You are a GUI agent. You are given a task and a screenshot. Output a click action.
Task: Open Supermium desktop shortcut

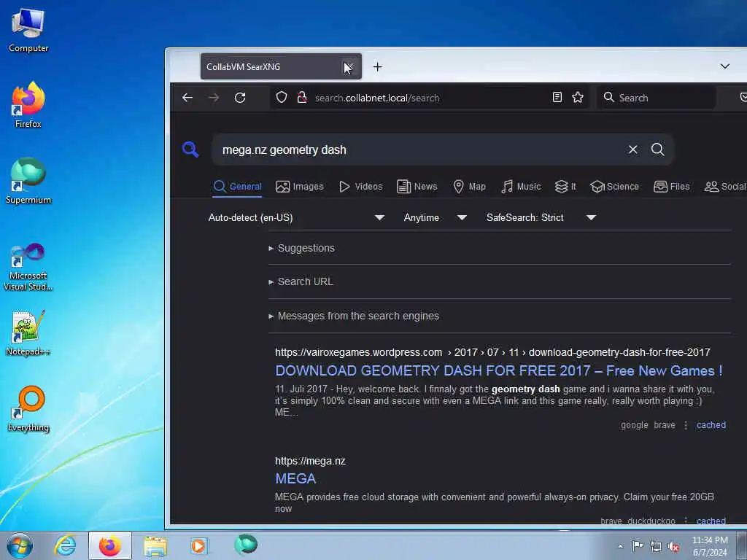tap(28, 181)
